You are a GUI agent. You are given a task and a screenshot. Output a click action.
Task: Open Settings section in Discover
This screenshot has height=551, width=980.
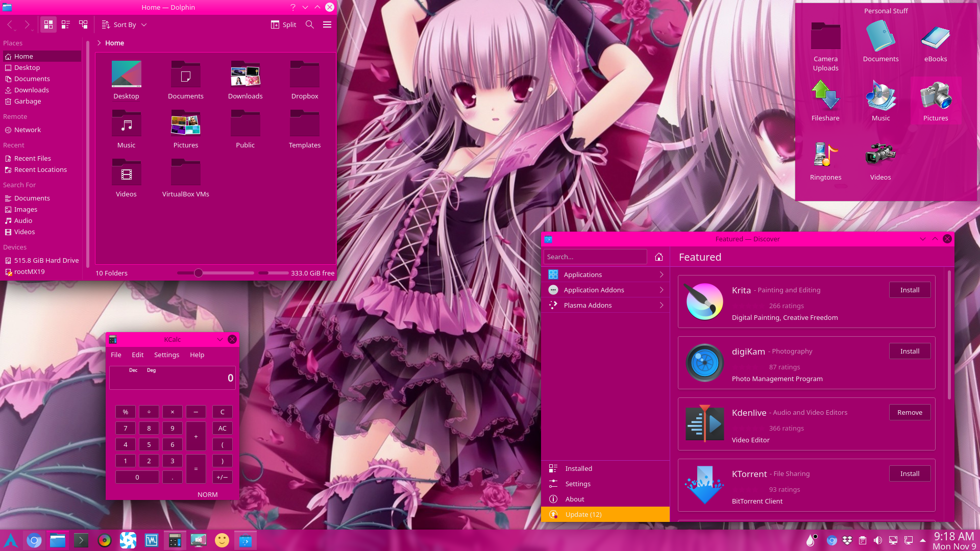point(606,484)
